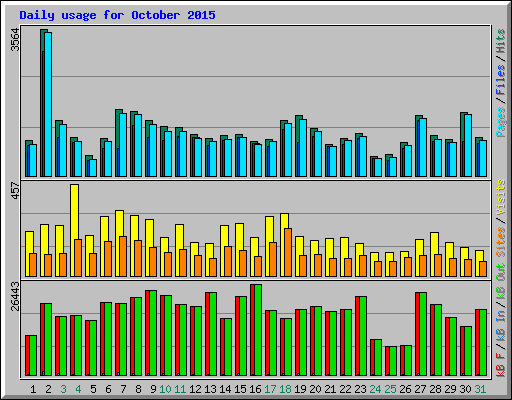Viewport: 512px width, 400px height.
Task: Select green weekend day label 4
Action: (x=78, y=389)
